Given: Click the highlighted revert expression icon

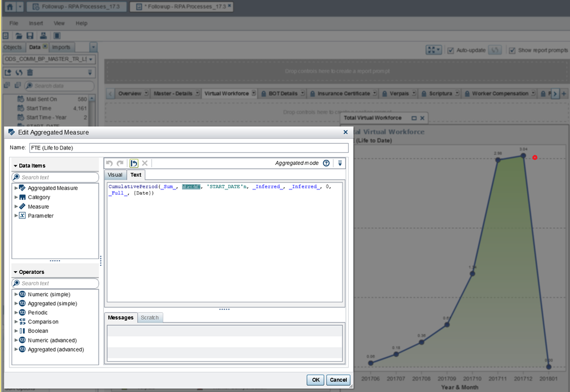Looking at the screenshot, I should [134, 163].
